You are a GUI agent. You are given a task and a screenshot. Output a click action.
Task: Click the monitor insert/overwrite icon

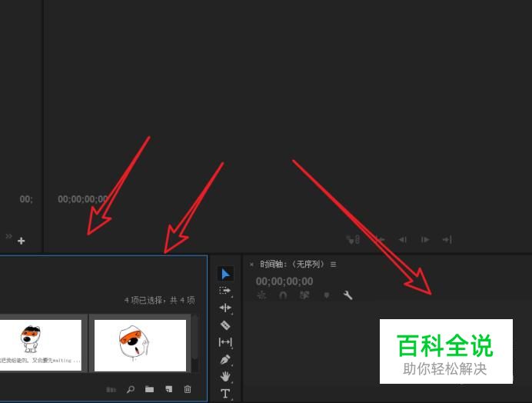point(353,240)
